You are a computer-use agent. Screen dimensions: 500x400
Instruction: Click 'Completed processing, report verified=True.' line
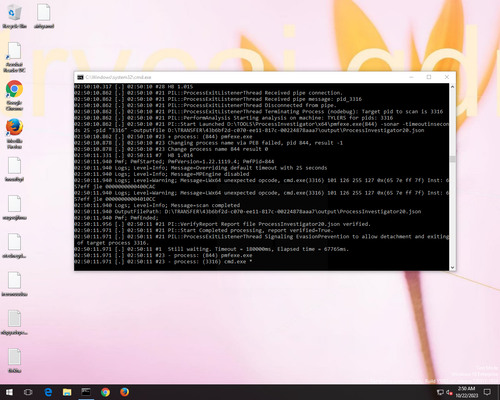[x=203, y=230]
